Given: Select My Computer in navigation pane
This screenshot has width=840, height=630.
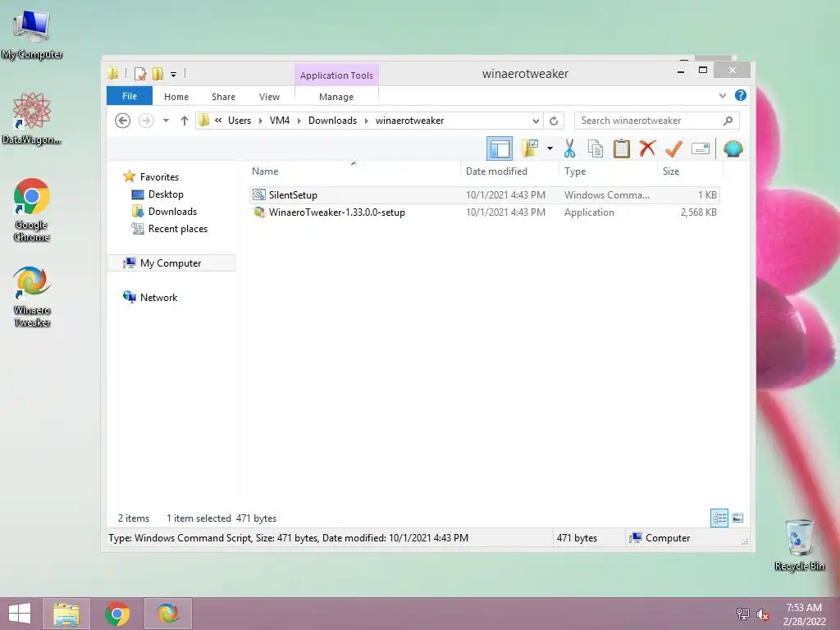Looking at the screenshot, I should (171, 263).
